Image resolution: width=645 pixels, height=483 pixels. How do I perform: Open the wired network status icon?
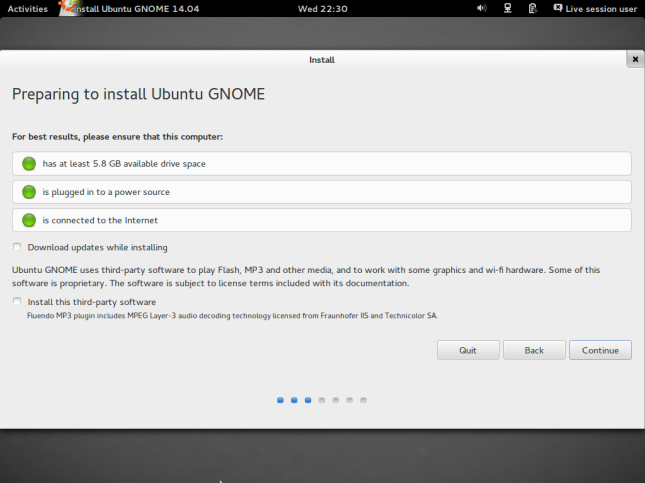pos(508,8)
